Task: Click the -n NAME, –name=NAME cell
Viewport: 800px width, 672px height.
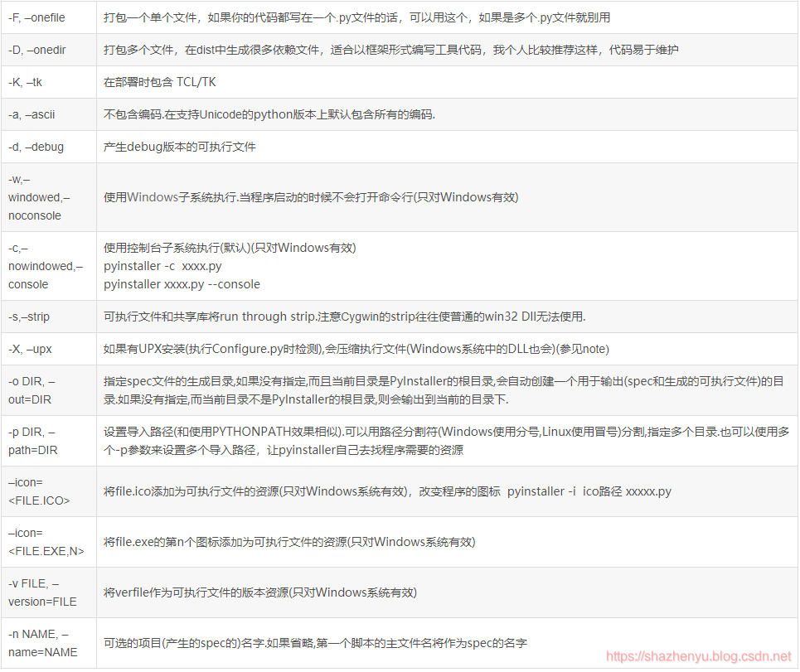Action: [x=48, y=643]
